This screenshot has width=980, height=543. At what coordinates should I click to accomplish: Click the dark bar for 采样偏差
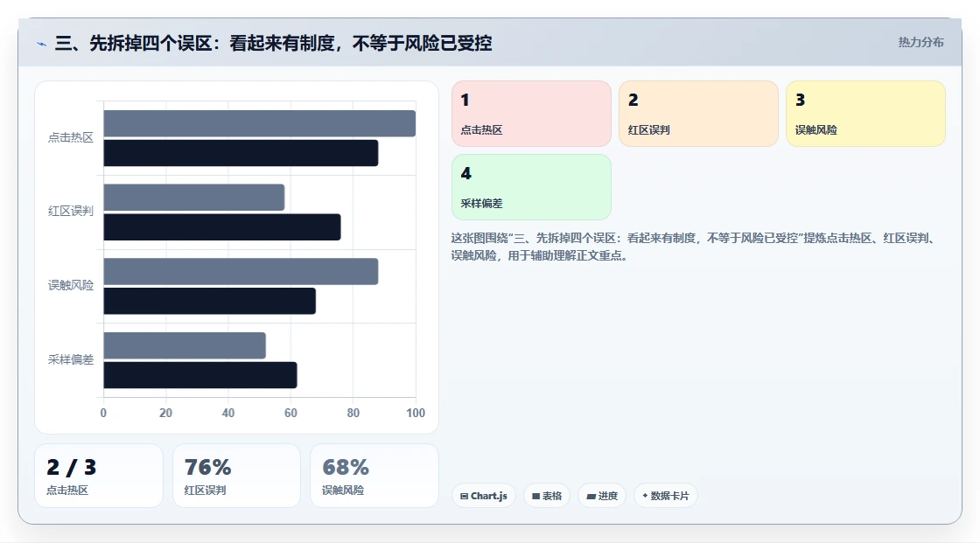pos(200,375)
